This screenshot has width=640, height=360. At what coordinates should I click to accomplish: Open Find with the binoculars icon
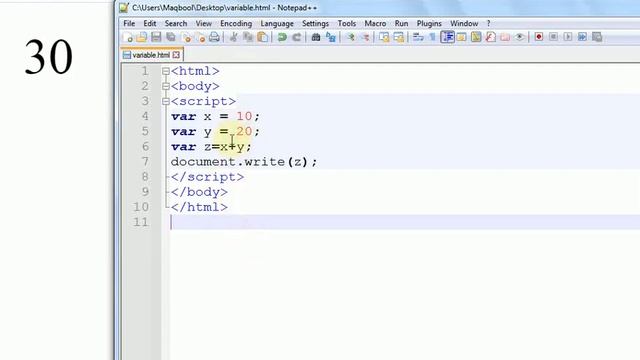(316, 37)
